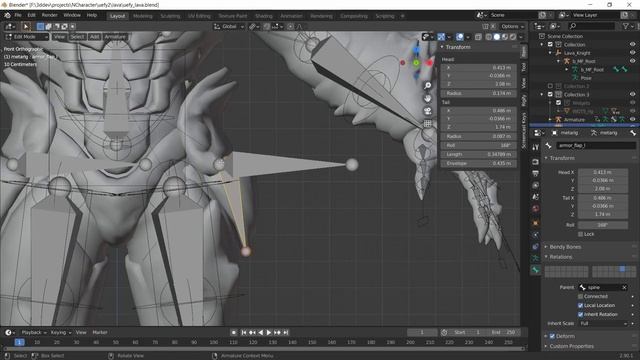Open the editor type selector in viewport header
The width and height of the screenshot is (640, 360).
[10, 27]
